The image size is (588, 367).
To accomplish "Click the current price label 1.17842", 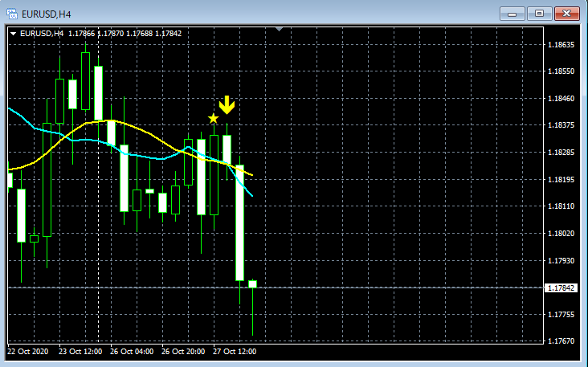I will (x=561, y=288).
